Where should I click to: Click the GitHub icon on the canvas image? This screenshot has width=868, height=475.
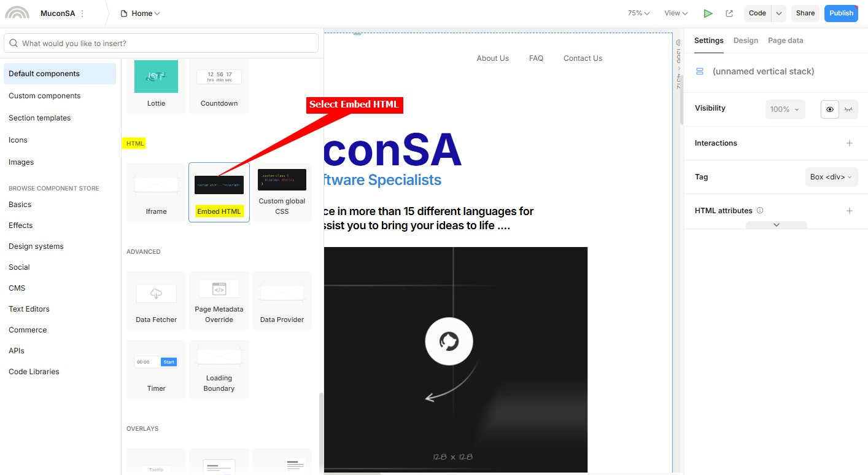(449, 341)
